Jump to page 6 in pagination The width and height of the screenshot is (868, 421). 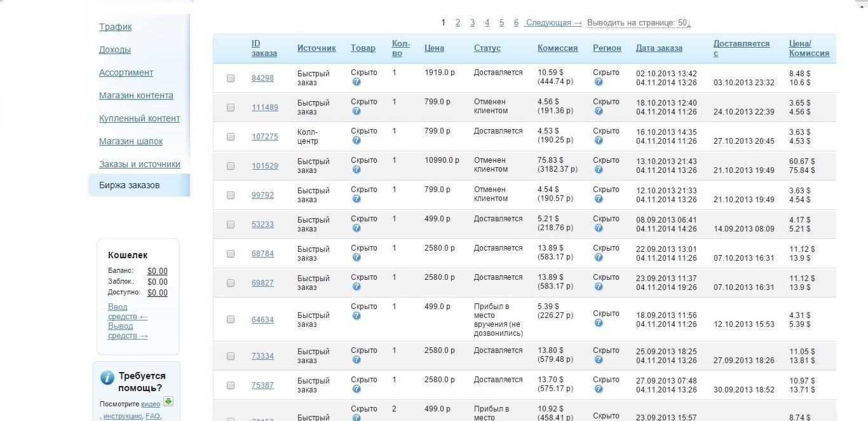pyautogui.click(x=516, y=23)
